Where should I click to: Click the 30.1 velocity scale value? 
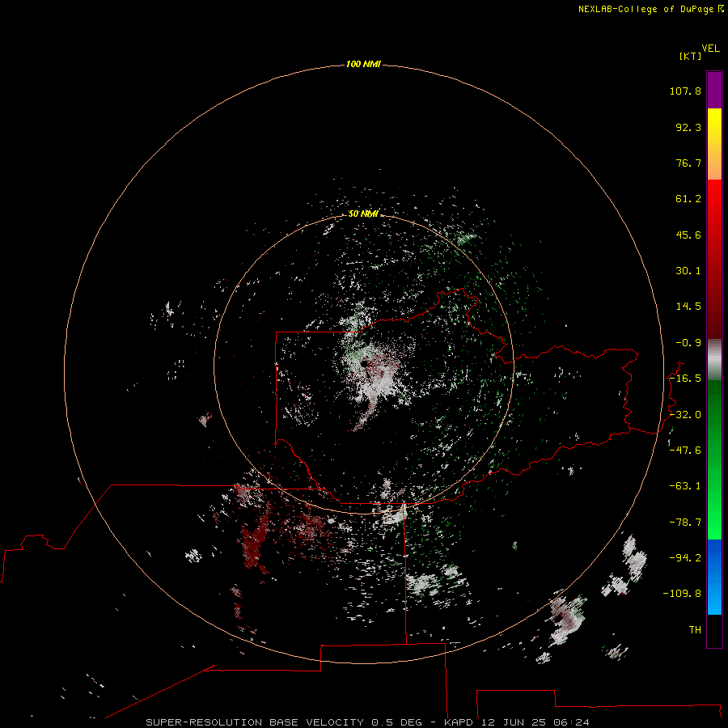(x=688, y=271)
